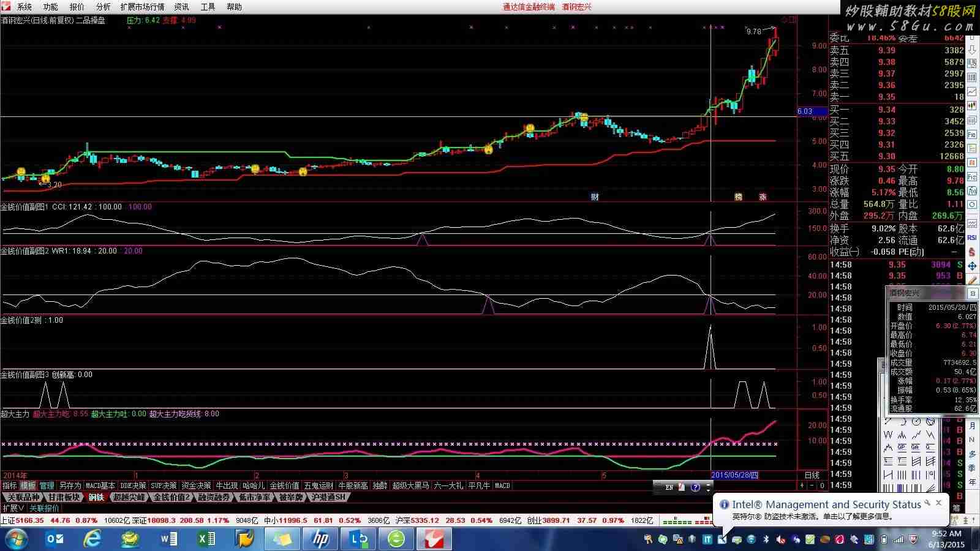Click the Intel Management and Security Status message
The width and height of the screenshot is (980, 551).
826,504
